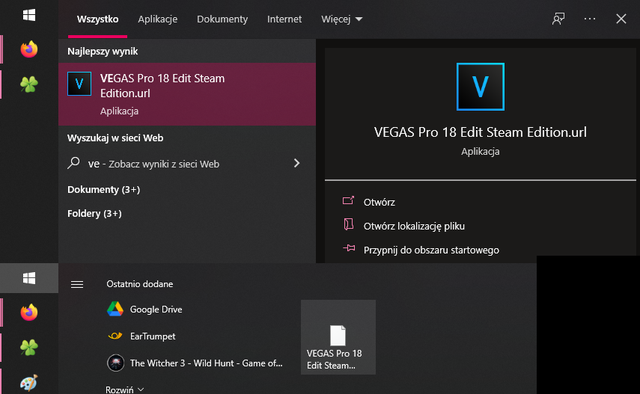Viewport: 640px width, 394px height.
Task: Click the Wyszukaj w sieci Web heading
Action: pyautogui.click(x=115, y=138)
